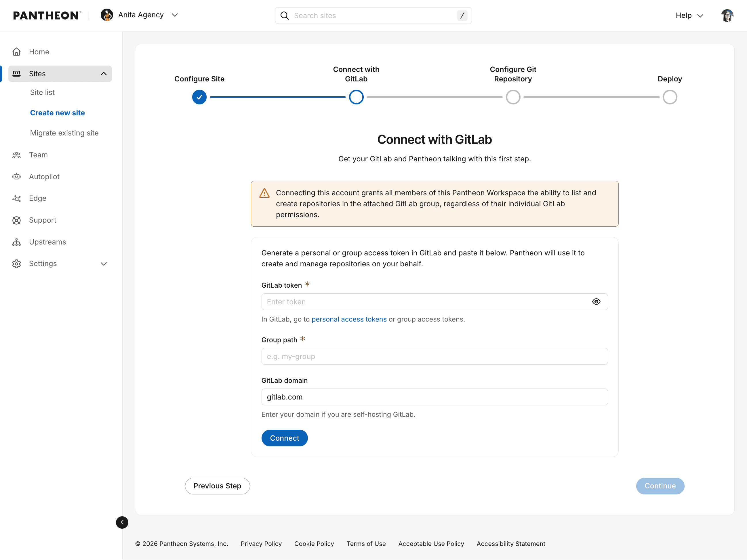The width and height of the screenshot is (747, 560).
Task: Click the Previous Step button
Action: (217, 486)
